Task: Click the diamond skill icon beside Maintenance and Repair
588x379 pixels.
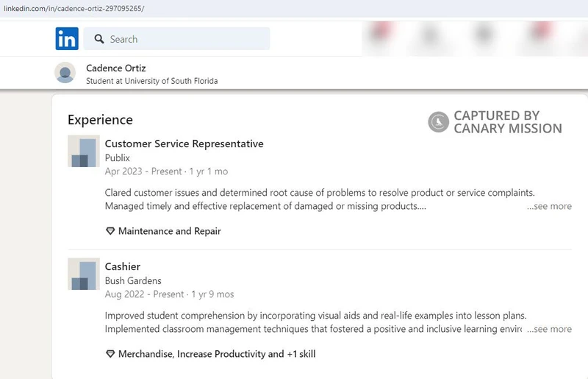Action: pos(110,231)
